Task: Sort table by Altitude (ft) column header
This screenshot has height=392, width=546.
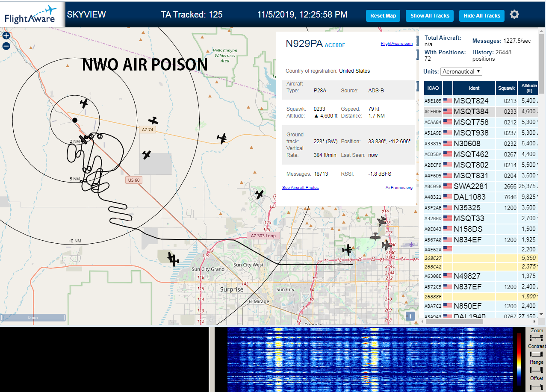Action: tap(528, 88)
